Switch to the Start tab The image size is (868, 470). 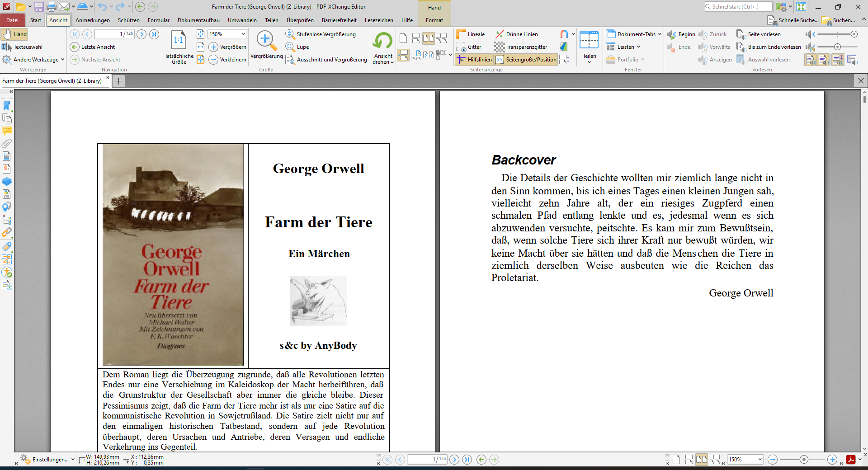(x=36, y=20)
